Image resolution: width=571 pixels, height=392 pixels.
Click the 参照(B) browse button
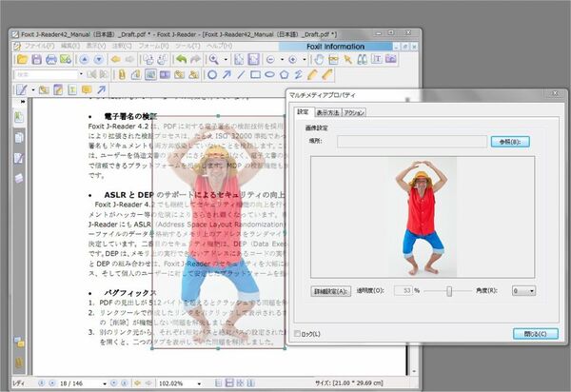click(510, 142)
